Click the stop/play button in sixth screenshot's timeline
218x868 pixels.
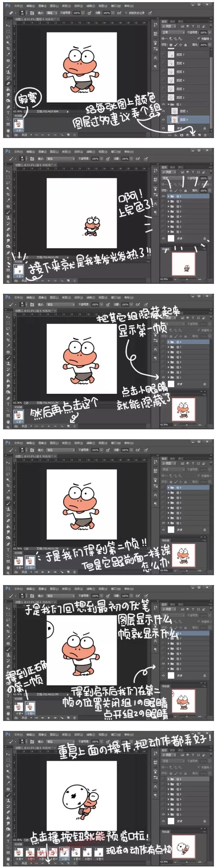pyautogui.click(x=49, y=863)
